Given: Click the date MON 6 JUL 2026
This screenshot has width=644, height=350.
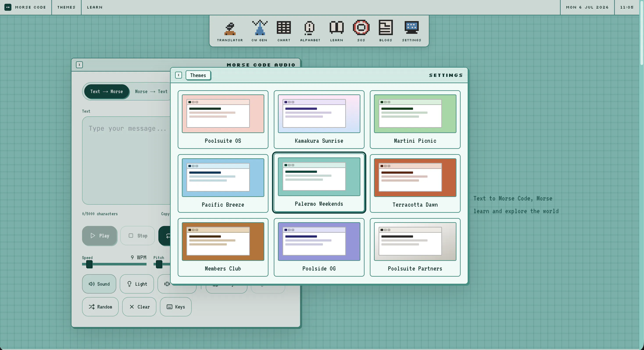Looking at the screenshot, I should tap(587, 7).
